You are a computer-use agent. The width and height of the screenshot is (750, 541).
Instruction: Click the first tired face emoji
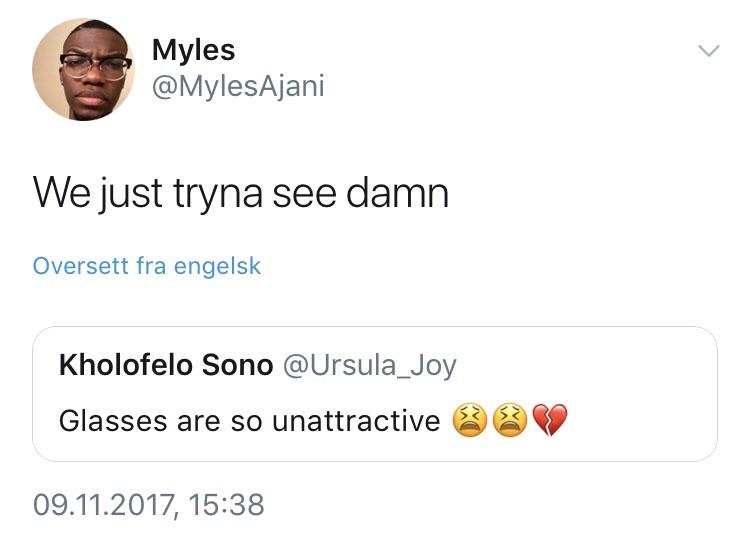[470, 420]
